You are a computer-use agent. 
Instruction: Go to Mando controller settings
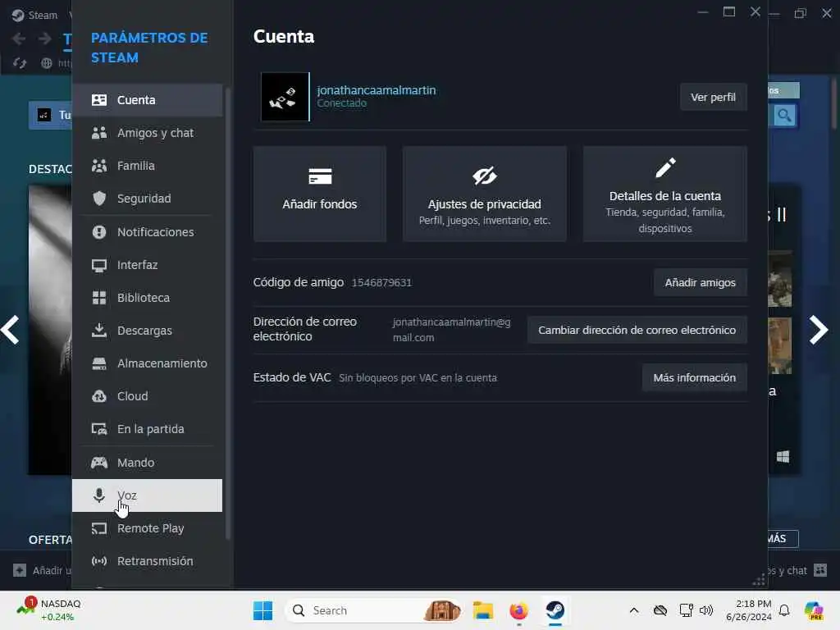148,463
